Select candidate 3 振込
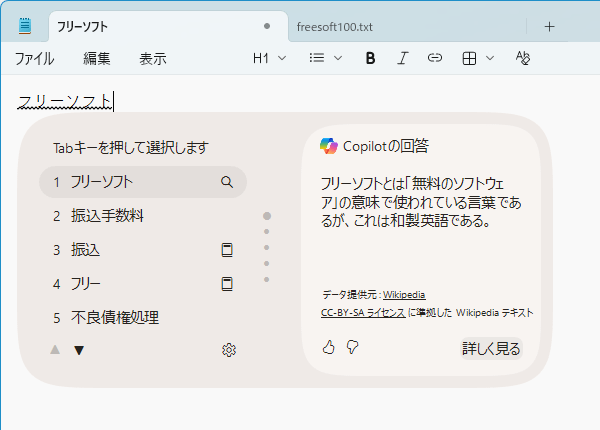The height and width of the screenshot is (430, 600). tap(143, 250)
